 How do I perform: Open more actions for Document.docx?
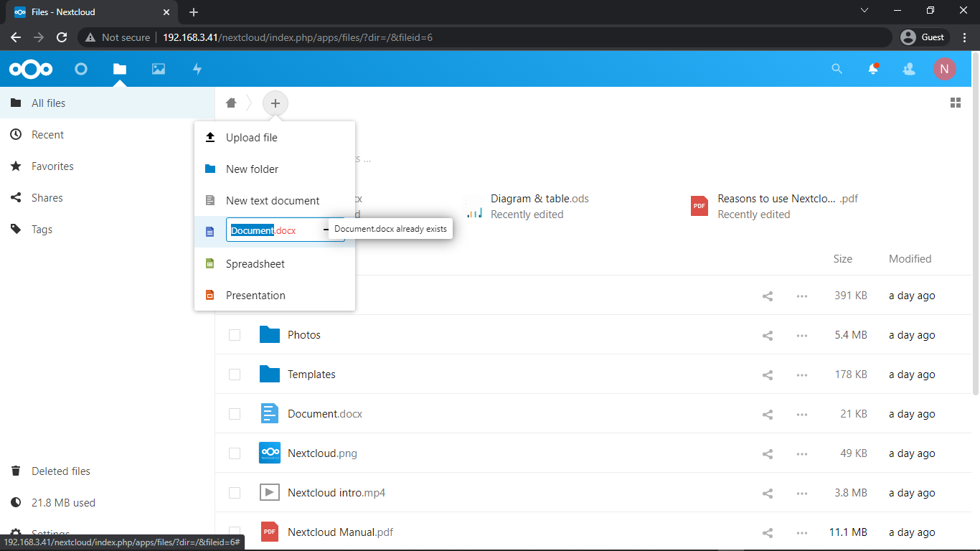pyautogui.click(x=802, y=414)
